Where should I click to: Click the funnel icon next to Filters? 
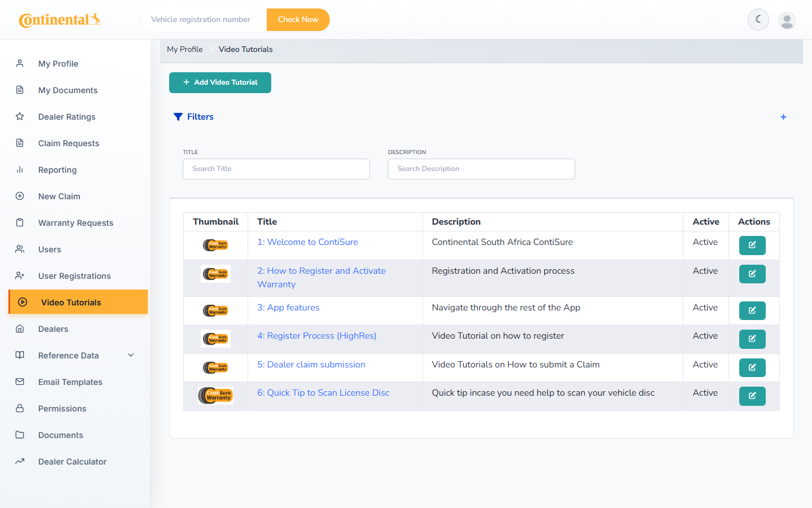[x=178, y=117]
